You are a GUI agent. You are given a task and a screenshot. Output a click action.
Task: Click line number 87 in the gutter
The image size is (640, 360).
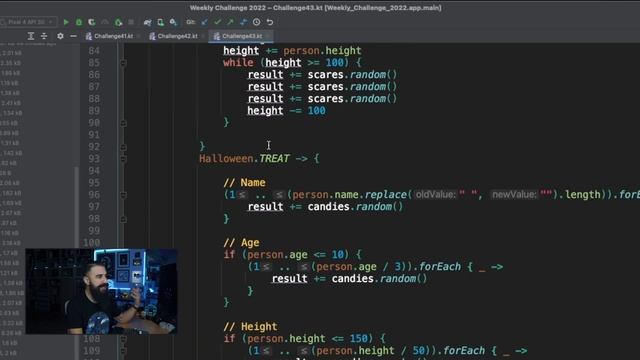coord(93,87)
